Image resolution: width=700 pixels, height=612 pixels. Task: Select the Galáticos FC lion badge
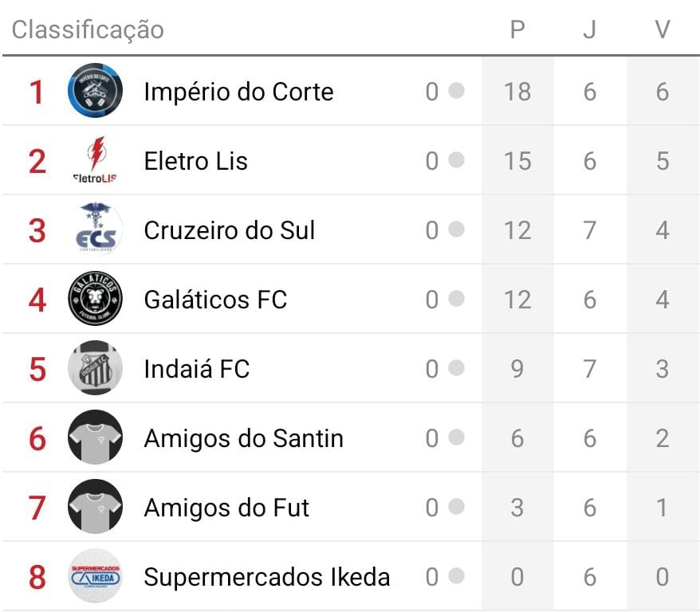[x=95, y=299]
